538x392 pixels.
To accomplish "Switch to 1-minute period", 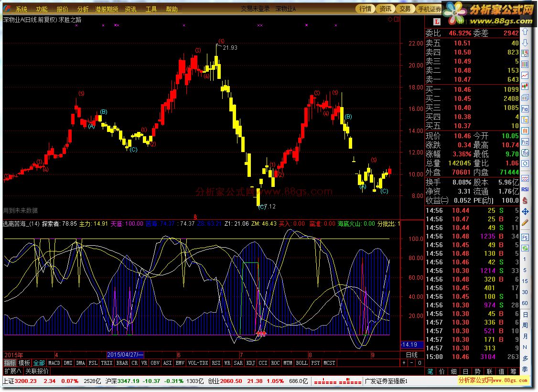I will (525, 260).
